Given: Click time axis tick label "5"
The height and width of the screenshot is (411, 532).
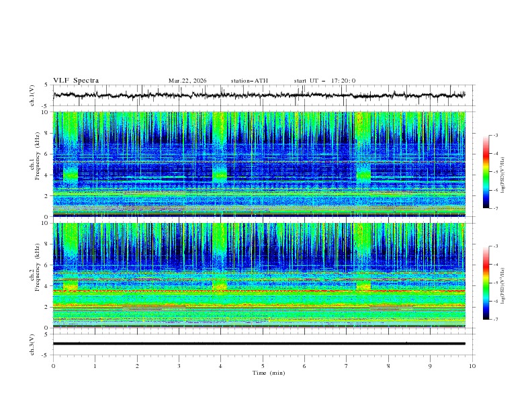Looking at the screenshot, I should [x=263, y=366].
